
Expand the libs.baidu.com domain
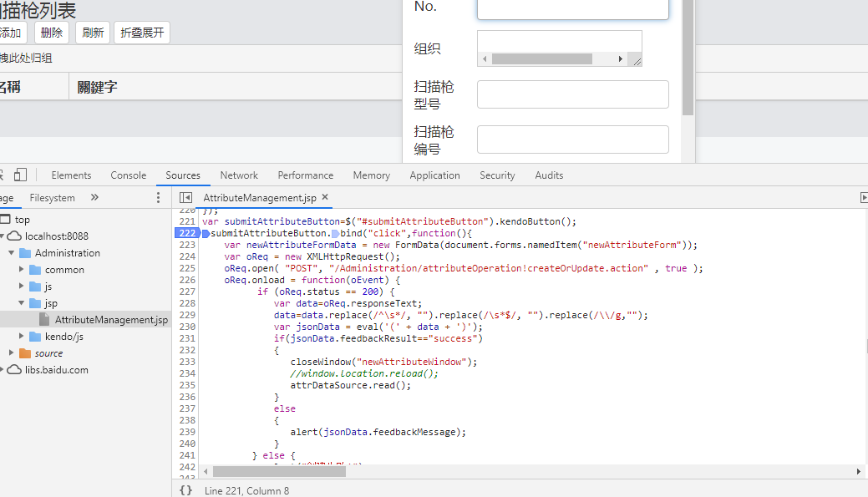3,370
